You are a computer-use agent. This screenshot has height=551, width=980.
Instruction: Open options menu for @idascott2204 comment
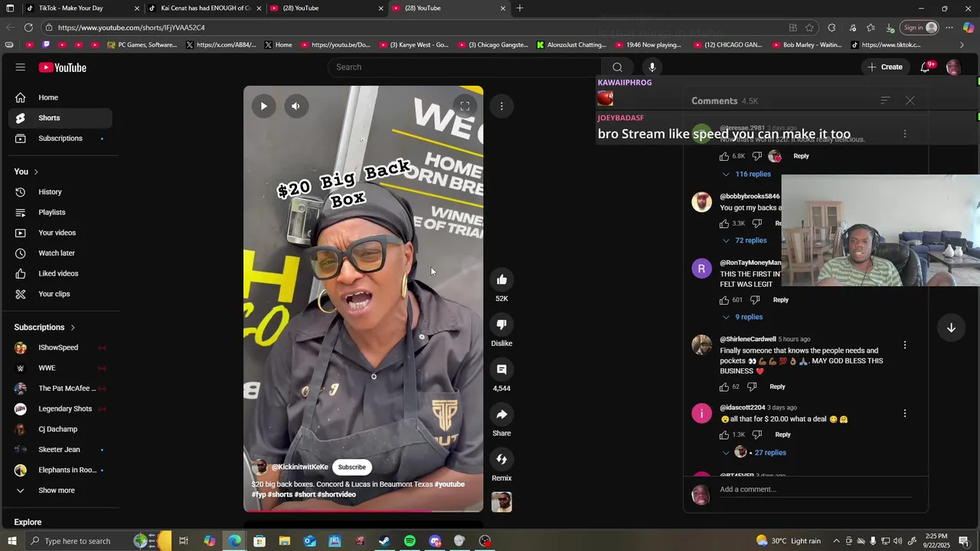click(x=905, y=413)
